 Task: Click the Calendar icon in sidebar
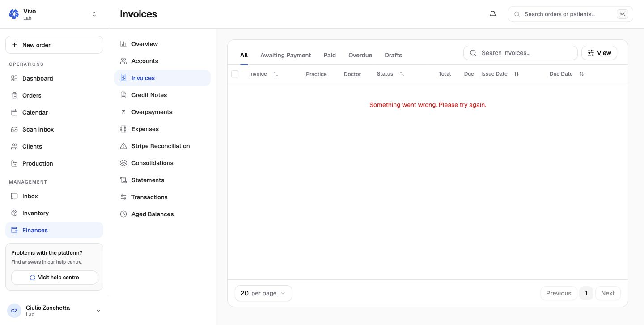tap(14, 112)
